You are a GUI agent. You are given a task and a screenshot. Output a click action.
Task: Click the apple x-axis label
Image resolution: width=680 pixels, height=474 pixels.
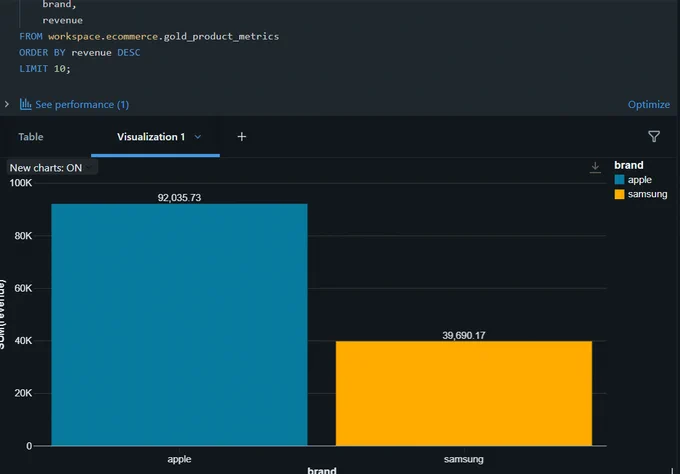[179, 459]
